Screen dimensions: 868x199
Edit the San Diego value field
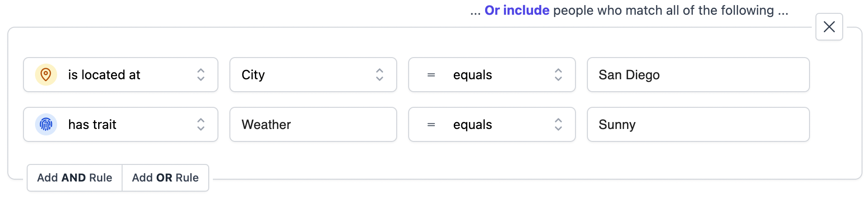698,75
